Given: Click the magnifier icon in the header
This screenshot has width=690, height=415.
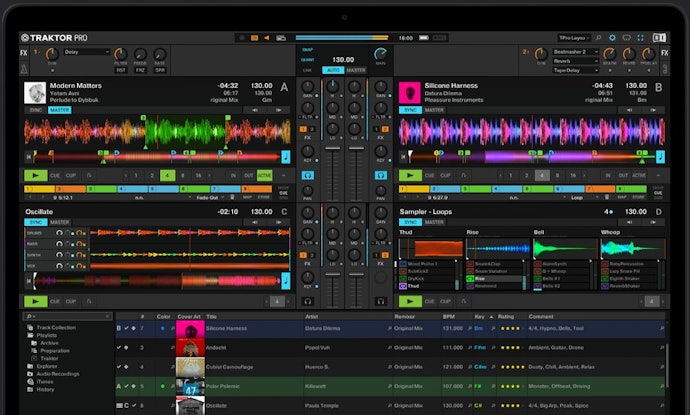Looking at the screenshot, I should tap(598, 38).
